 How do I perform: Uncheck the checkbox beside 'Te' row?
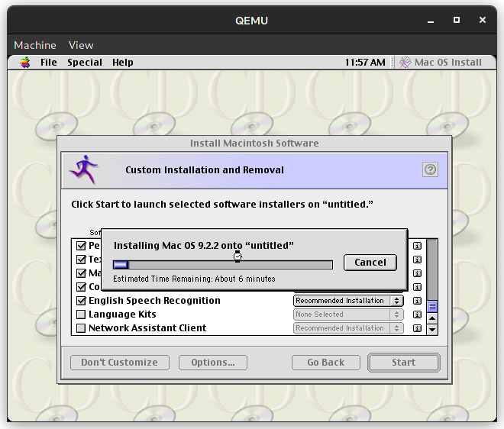click(81, 260)
